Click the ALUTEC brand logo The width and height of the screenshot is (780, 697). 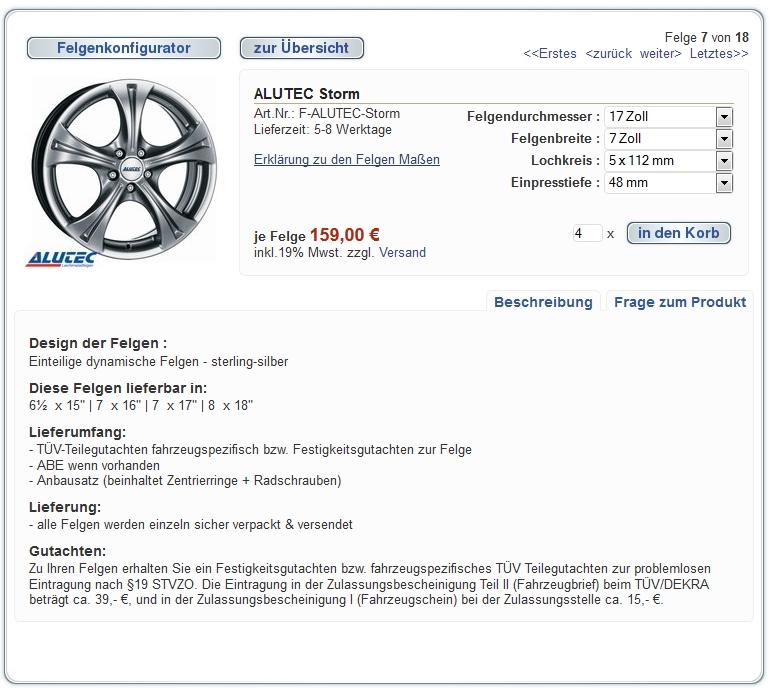point(60,259)
